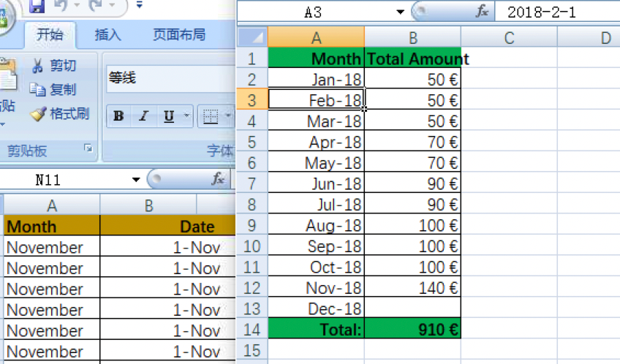Open the clipboard (剪贴板) dialog launcher
620x364 pixels.
pyautogui.click(x=88, y=149)
